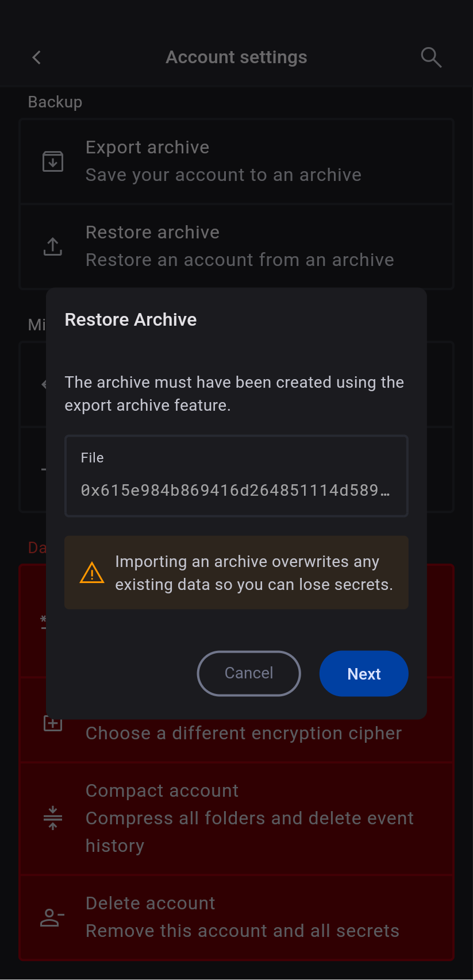This screenshot has height=980, width=473.
Task: Choose the Delete account option
Action: coord(237,917)
